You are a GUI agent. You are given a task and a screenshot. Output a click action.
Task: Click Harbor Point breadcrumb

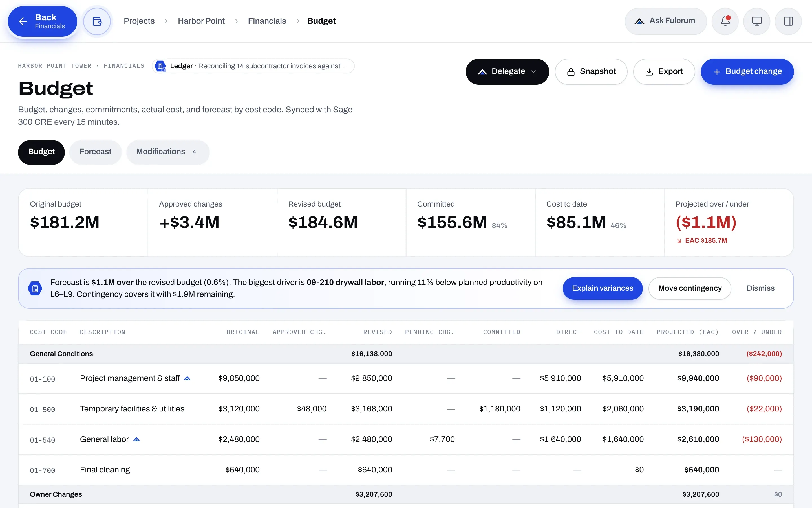coord(201,21)
